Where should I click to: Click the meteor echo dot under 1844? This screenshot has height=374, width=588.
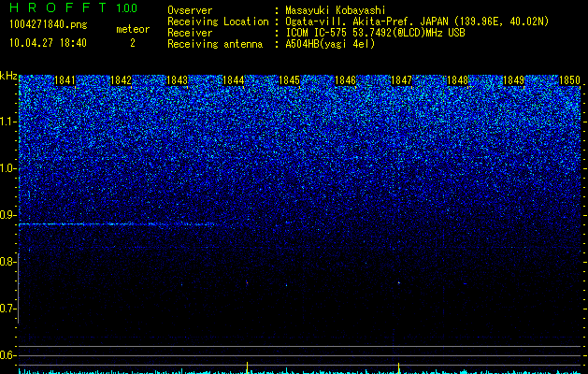(247, 282)
